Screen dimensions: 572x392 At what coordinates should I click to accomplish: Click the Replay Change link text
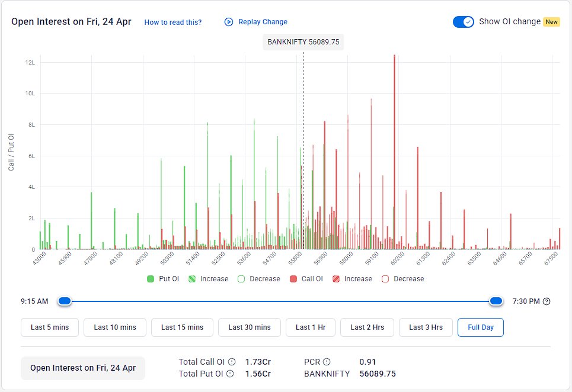[x=263, y=22]
